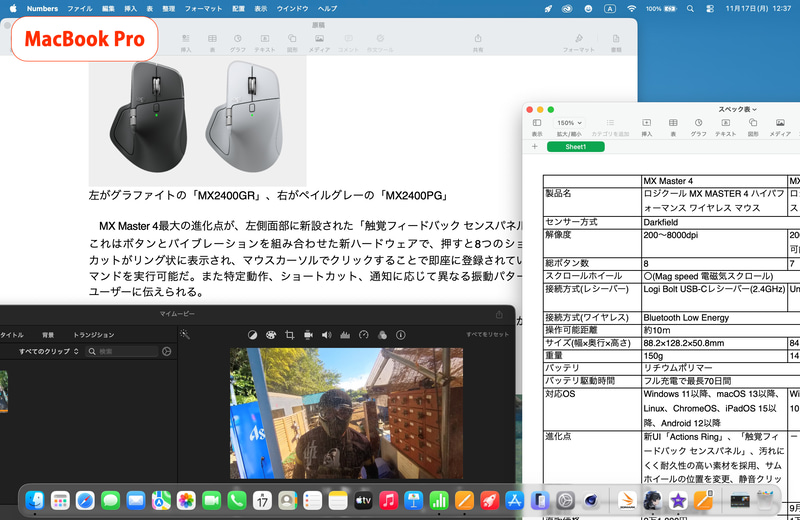Add a new sheet with plus icon
The image size is (800, 520).
point(534,146)
